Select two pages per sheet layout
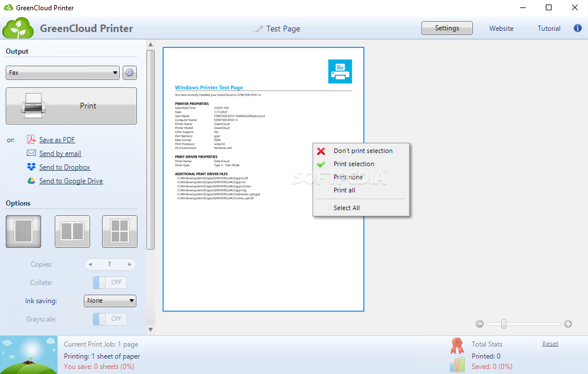The width and height of the screenshot is (588, 374). pos(72,231)
